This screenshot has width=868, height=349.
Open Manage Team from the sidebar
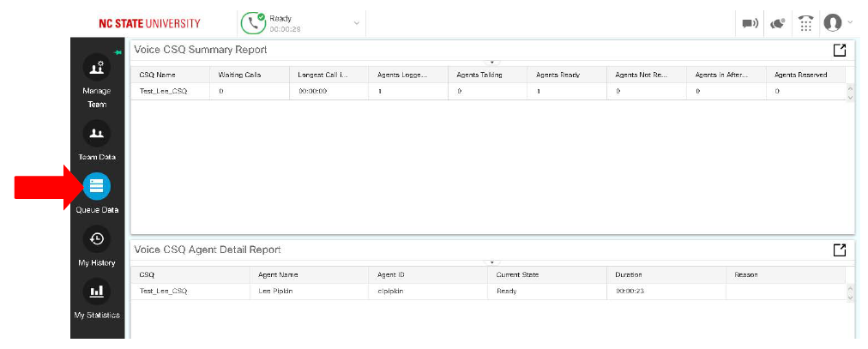[96, 69]
